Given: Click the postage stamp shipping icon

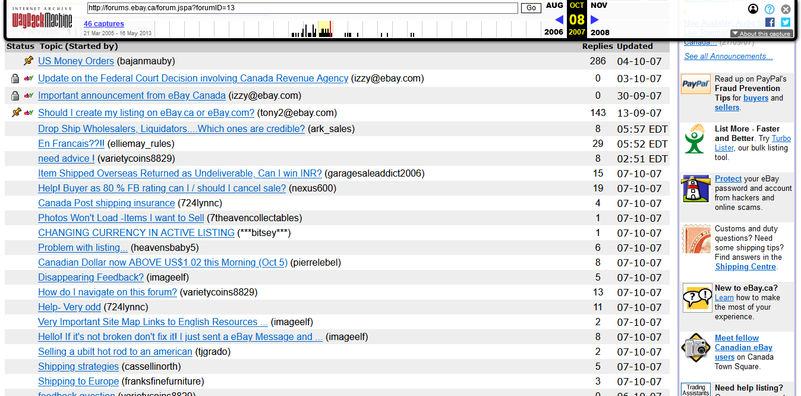Looking at the screenshot, I should coord(696,238).
